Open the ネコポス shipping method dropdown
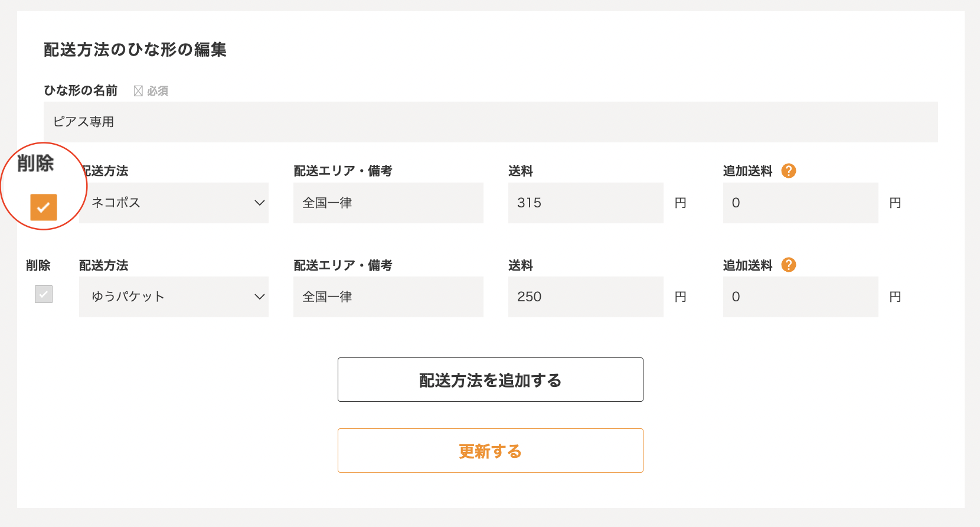This screenshot has height=527, width=980. 174,203
